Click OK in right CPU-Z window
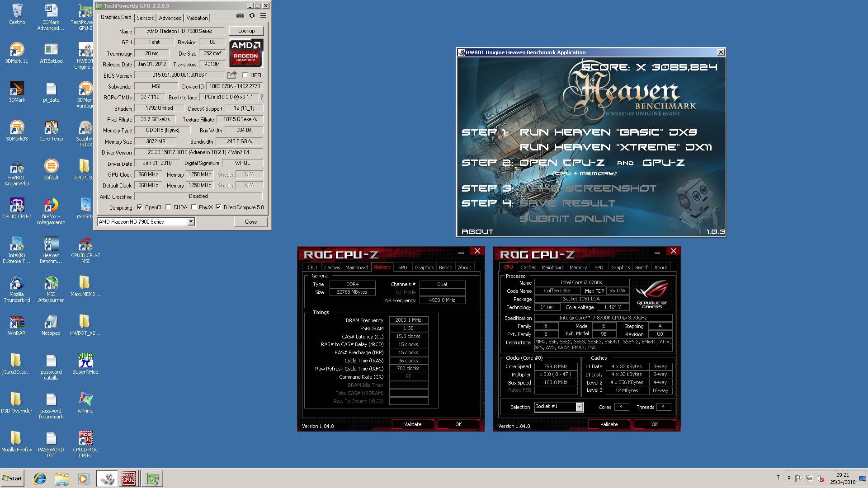 tap(655, 424)
